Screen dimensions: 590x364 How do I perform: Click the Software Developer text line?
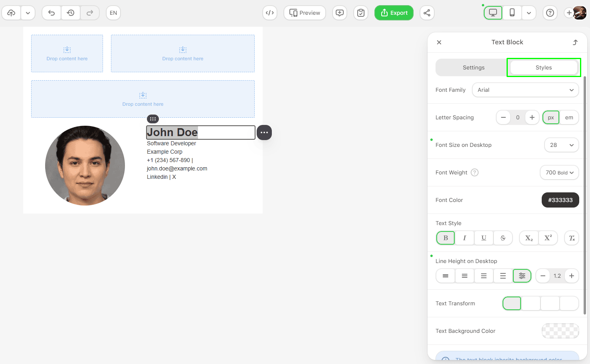tap(171, 143)
